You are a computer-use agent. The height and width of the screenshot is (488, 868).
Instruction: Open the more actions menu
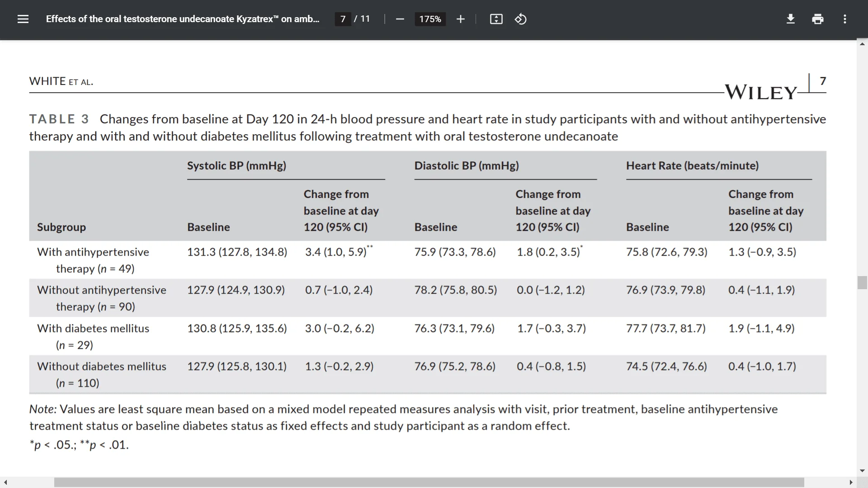coord(844,19)
